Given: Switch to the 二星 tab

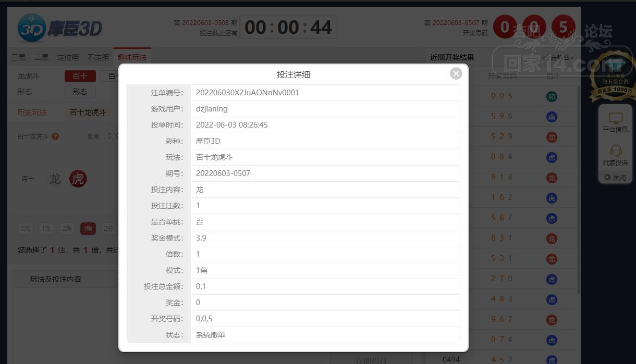Looking at the screenshot, I should click(42, 57).
